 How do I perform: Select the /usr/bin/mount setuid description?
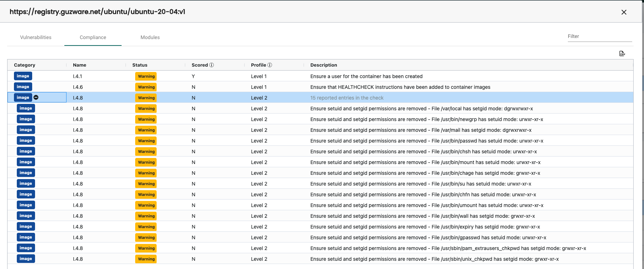426,162
